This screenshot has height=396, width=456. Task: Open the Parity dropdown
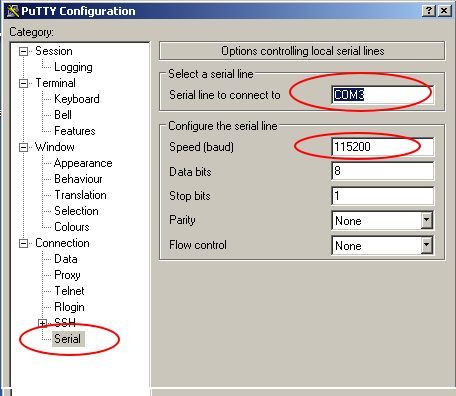coord(426,220)
